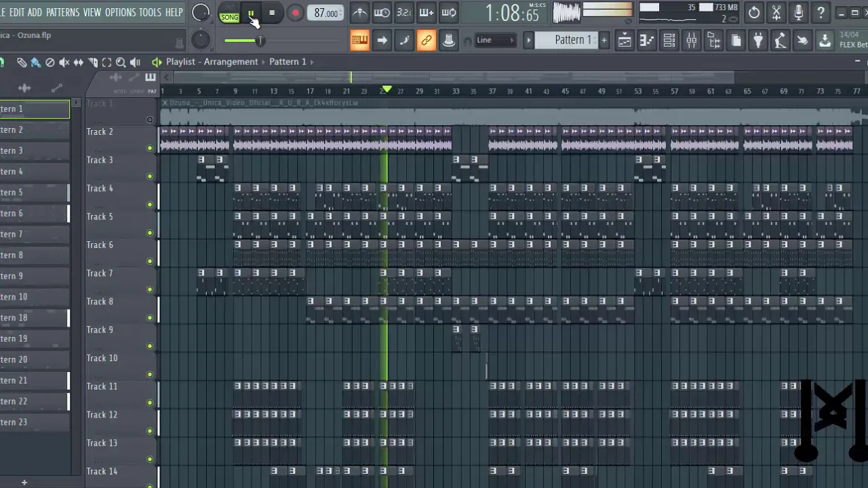Click the question mark help icon
The image size is (868, 488).
click(821, 12)
